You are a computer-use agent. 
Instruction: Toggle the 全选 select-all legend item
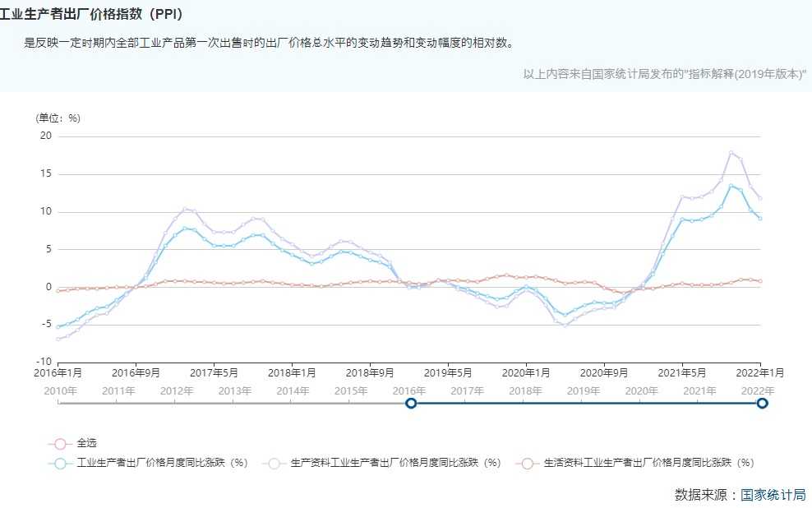(58, 443)
